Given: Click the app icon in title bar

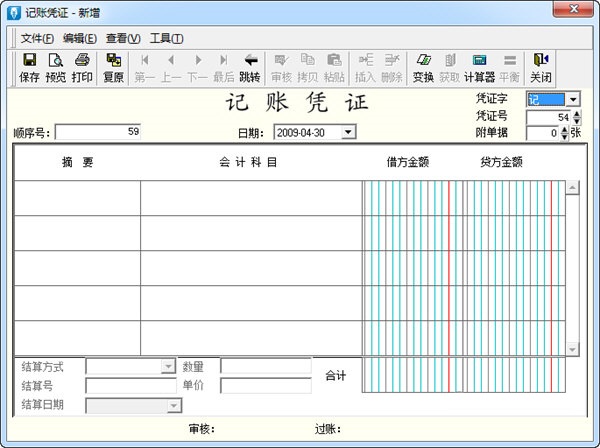Looking at the screenshot, I should tap(14, 13).
